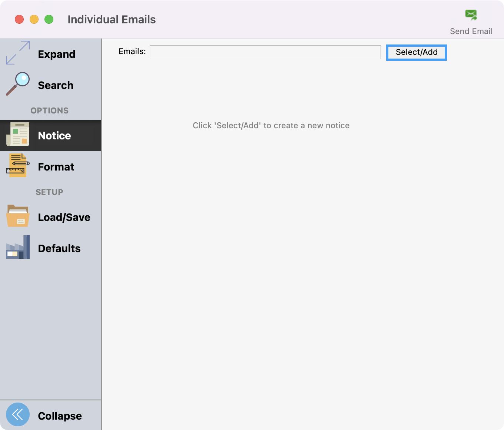Select the Load/Save setup label

[64, 217]
